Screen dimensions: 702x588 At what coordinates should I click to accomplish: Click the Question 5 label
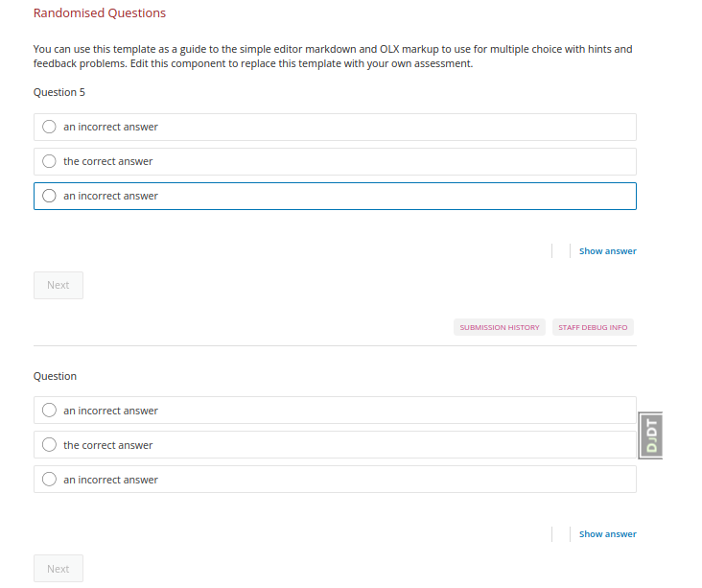tap(59, 92)
